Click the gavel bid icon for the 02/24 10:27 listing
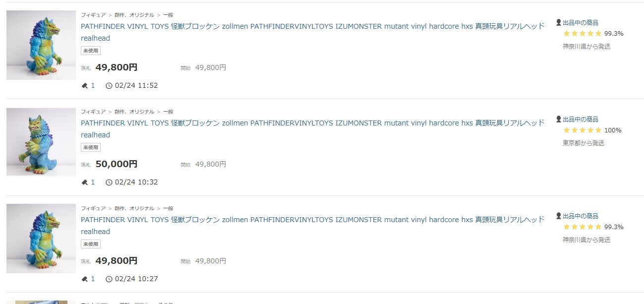This screenshot has height=304, width=644. coord(84,279)
